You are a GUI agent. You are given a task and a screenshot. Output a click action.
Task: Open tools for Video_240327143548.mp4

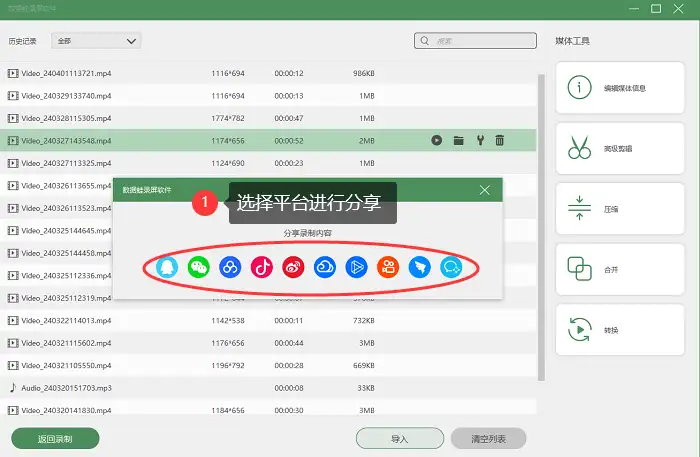480,141
